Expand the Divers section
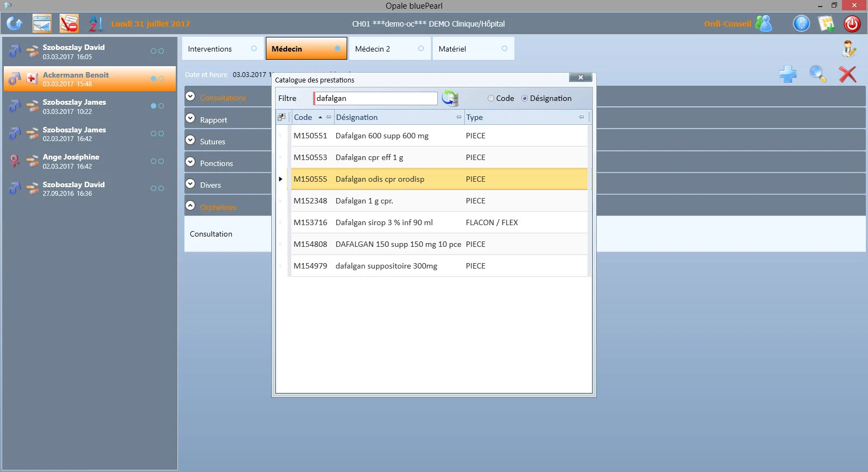The height and width of the screenshot is (472, 868). click(190, 183)
